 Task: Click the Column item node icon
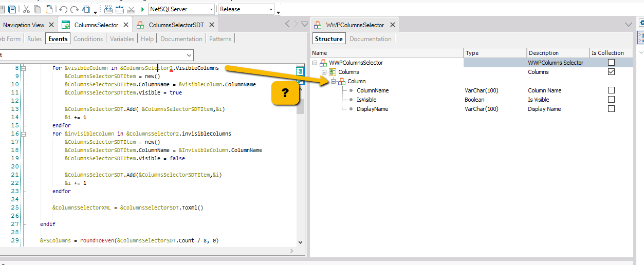[x=342, y=81]
